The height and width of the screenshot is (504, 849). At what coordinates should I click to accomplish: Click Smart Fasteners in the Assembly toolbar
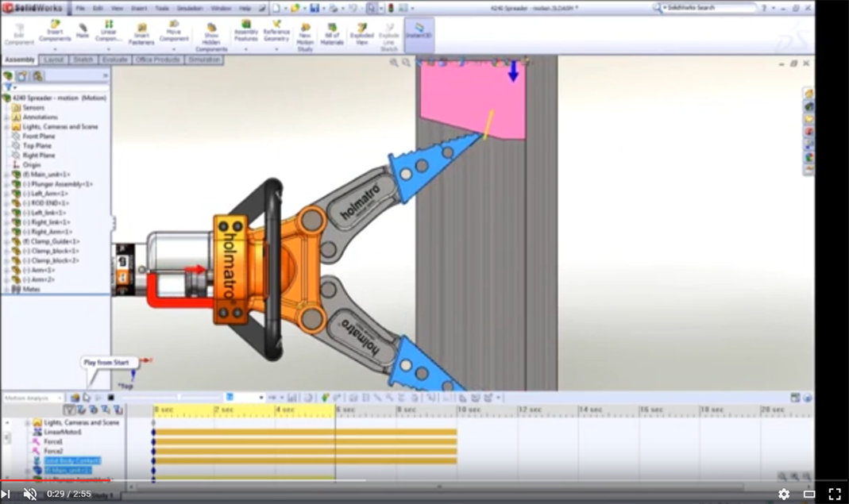tap(141, 34)
